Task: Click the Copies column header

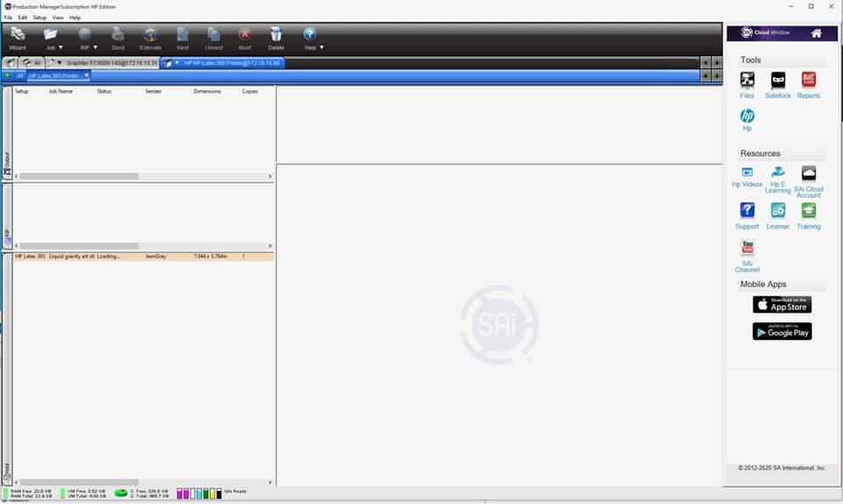Action: (x=250, y=91)
